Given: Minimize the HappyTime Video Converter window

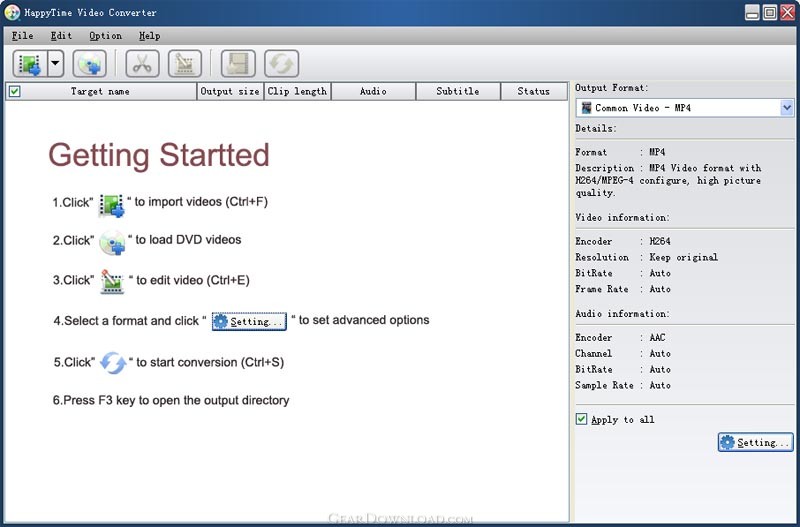Looking at the screenshot, I should coord(752,12).
